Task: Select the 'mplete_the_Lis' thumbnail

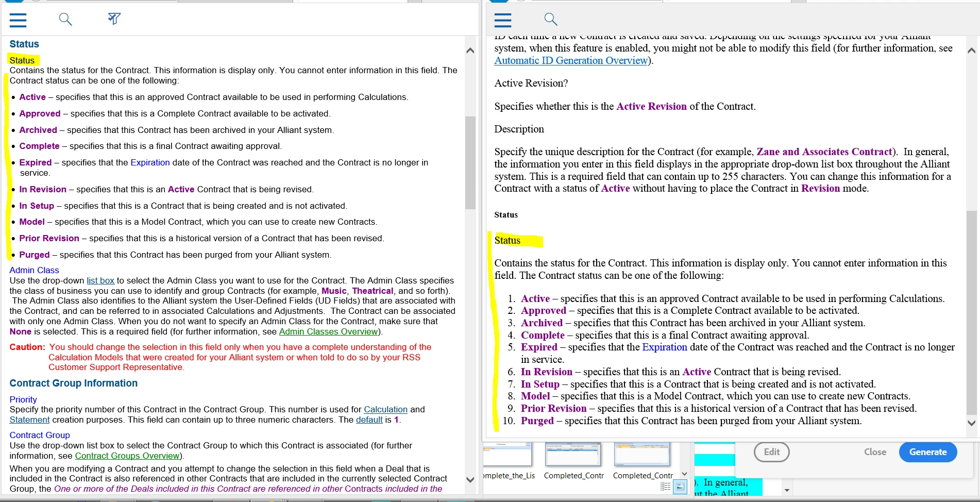Action: [509, 461]
